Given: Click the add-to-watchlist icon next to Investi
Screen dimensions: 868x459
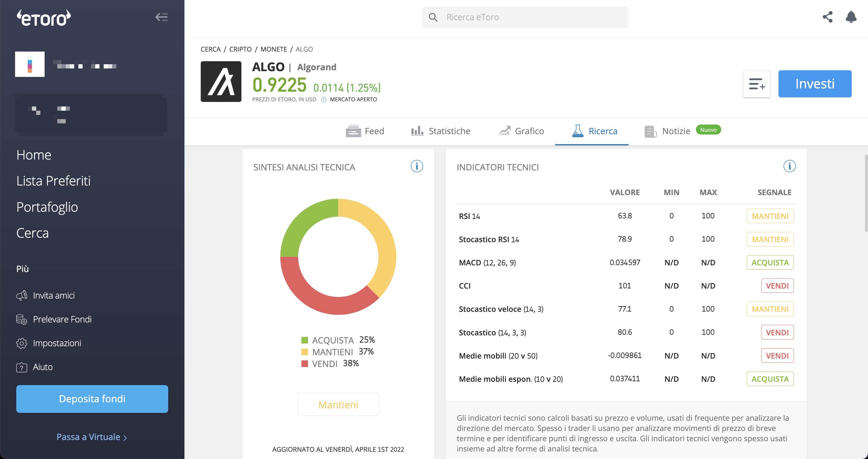Looking at the screenshot, I should [x=756, y=84].
